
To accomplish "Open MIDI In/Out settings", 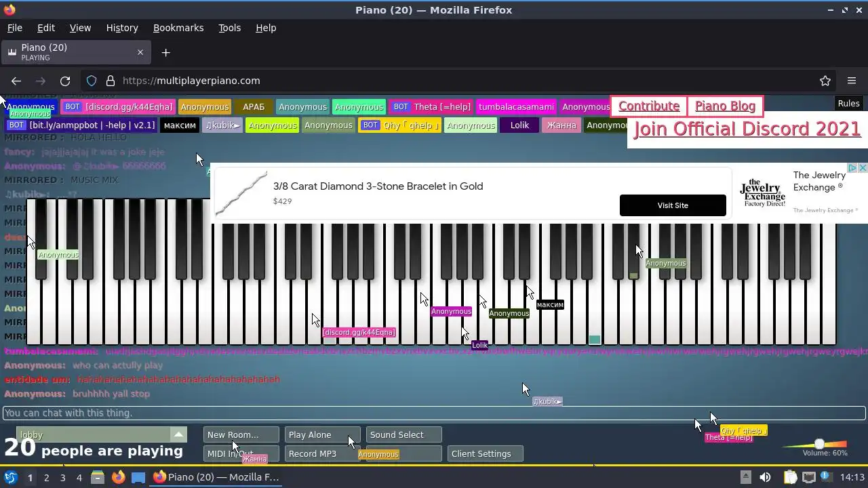I will coord(241,453).
